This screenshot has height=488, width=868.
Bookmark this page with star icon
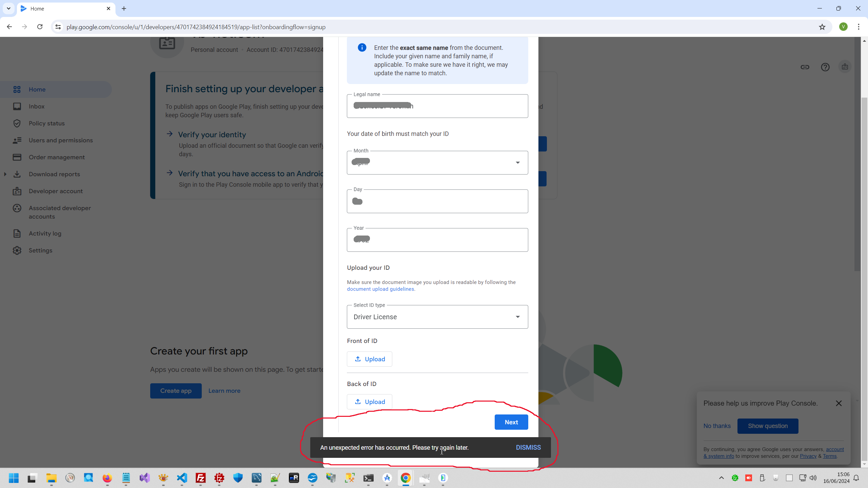click(x=822, y=27)
